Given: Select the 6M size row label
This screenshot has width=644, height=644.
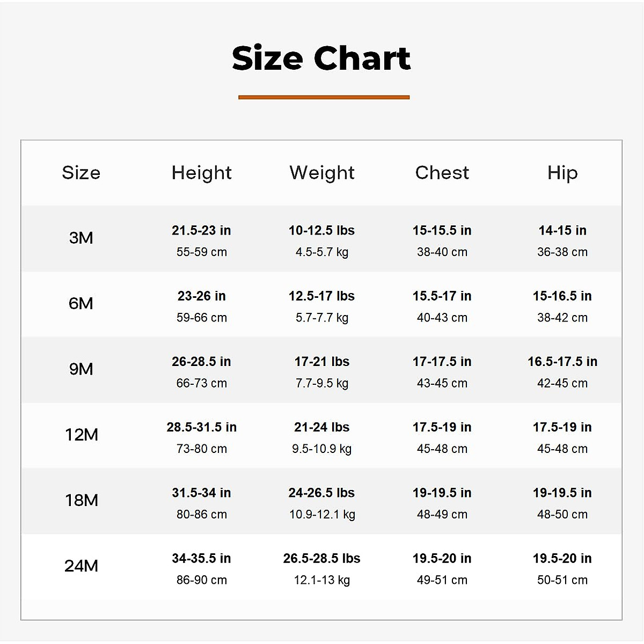Looking at the screenshot, I should coord(81,304).
